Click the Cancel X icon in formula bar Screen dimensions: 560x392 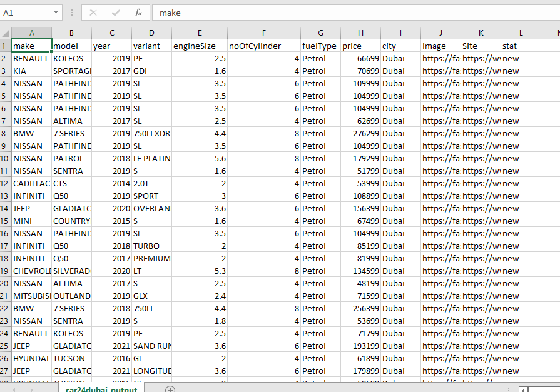pos(93,13)
